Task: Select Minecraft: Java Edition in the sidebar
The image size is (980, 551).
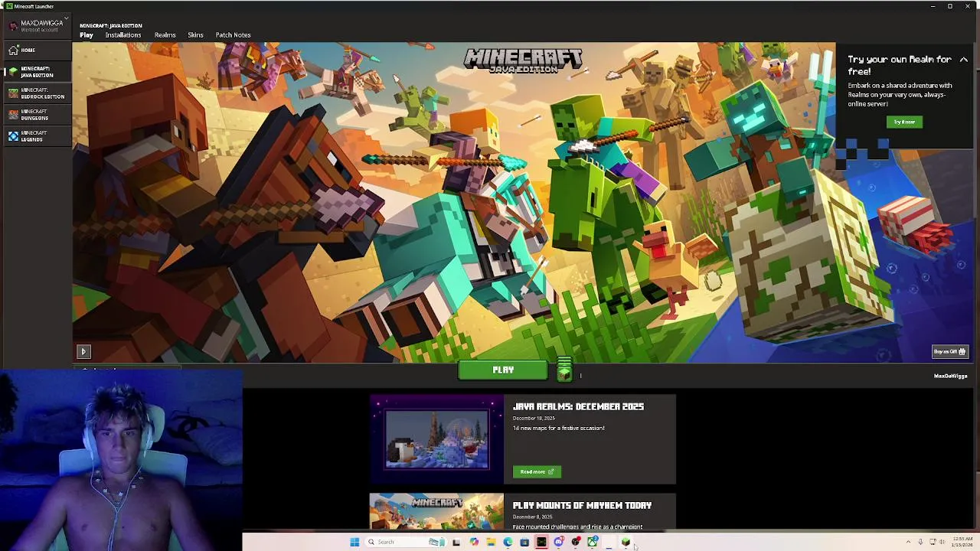Action: [36, 72]
